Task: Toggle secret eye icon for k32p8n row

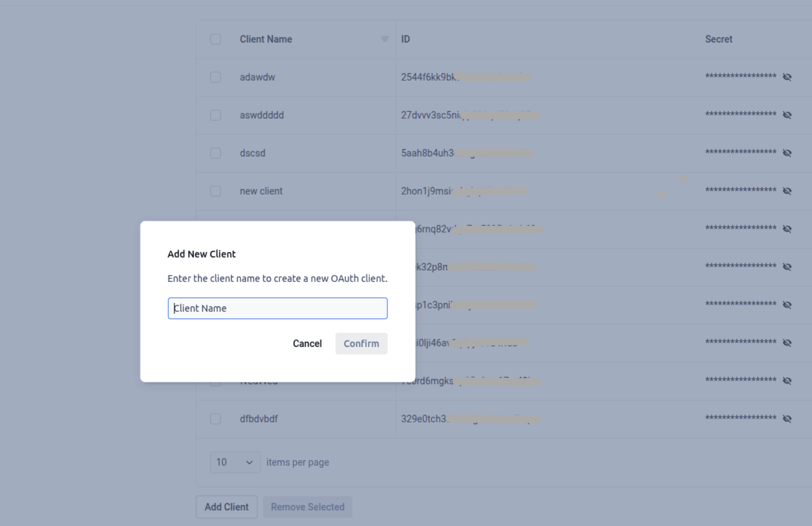Action: pyautogui.click(x=787, y=267)
